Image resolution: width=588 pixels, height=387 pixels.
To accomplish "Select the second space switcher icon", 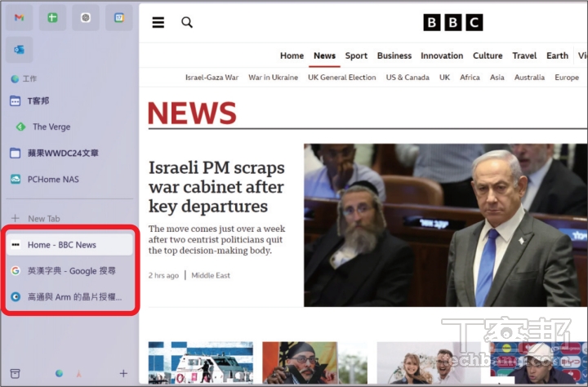I will (78, 374).
